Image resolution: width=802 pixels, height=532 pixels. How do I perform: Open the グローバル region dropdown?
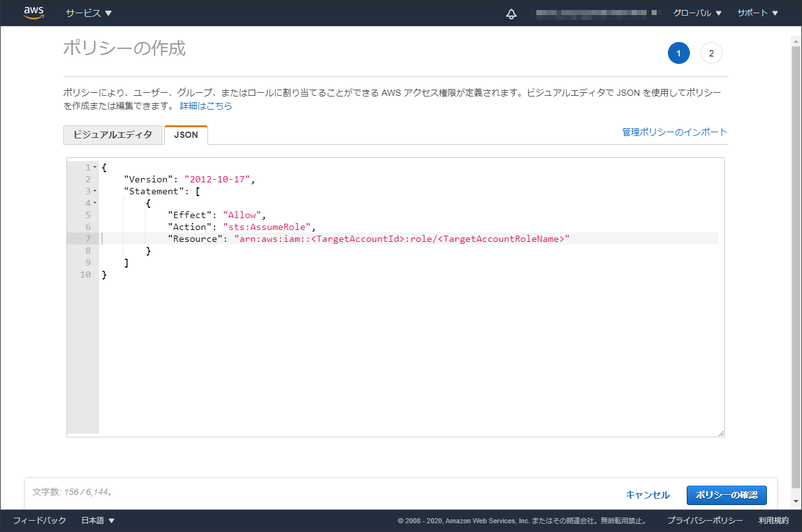pyautogui.click(x=697, y=13)
